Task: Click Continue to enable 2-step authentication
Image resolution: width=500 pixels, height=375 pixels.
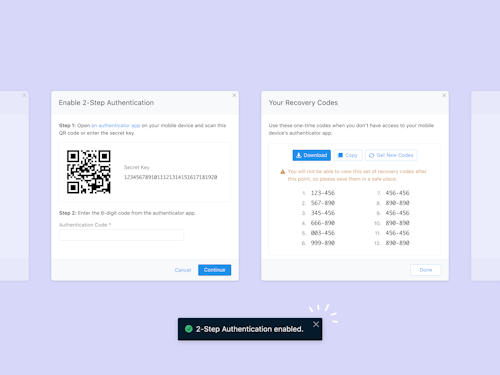Action: pyautogui.click(x=214, y=270)
